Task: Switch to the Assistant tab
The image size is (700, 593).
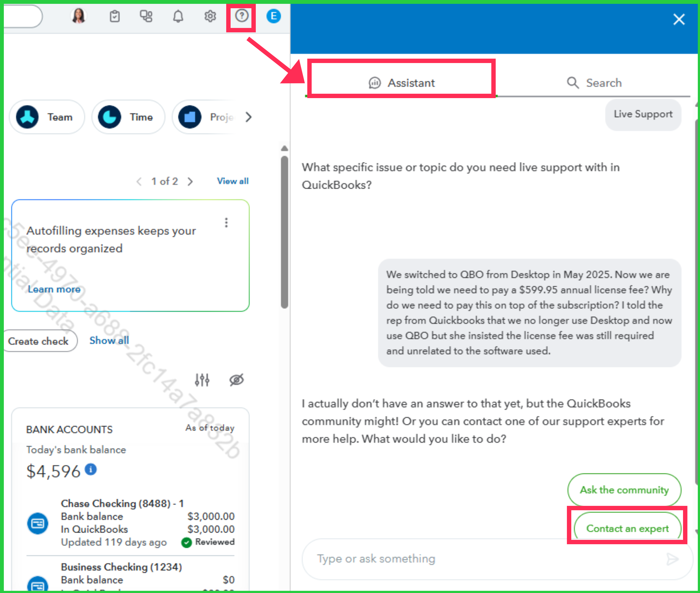Action: (401, 83)
